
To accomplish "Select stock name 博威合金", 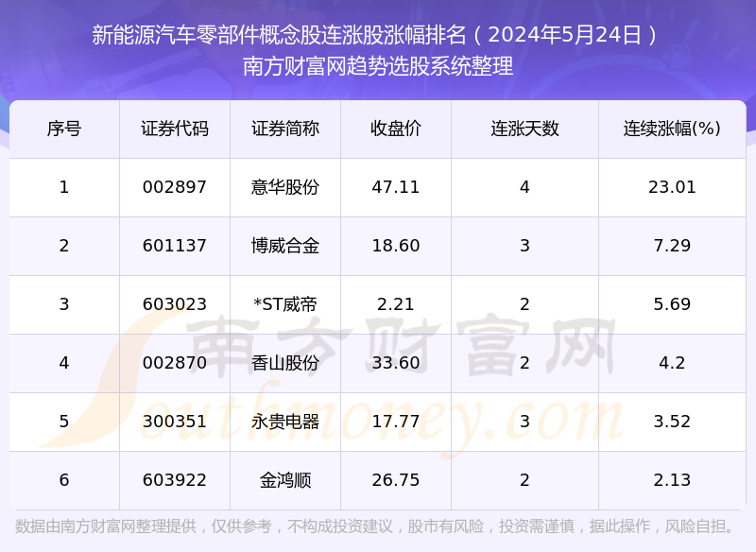I will tap(285, 246).
